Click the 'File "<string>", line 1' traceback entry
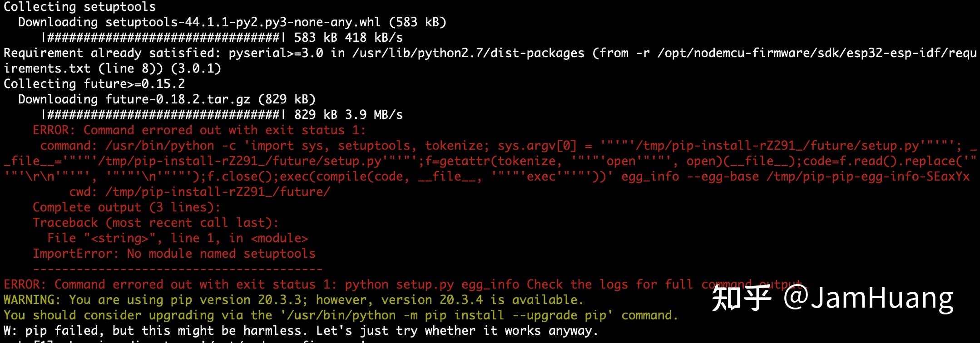The image size is (980, 343). point(178,238)
